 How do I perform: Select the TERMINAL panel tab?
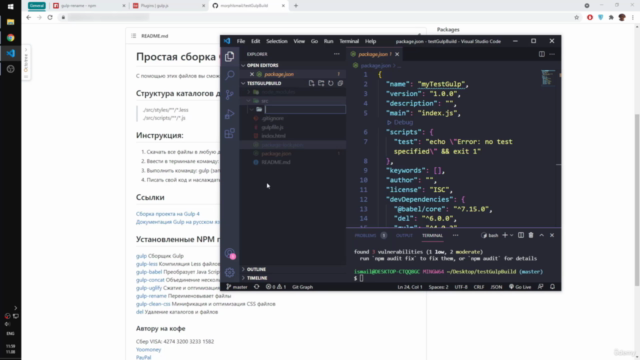coord(432,236)
